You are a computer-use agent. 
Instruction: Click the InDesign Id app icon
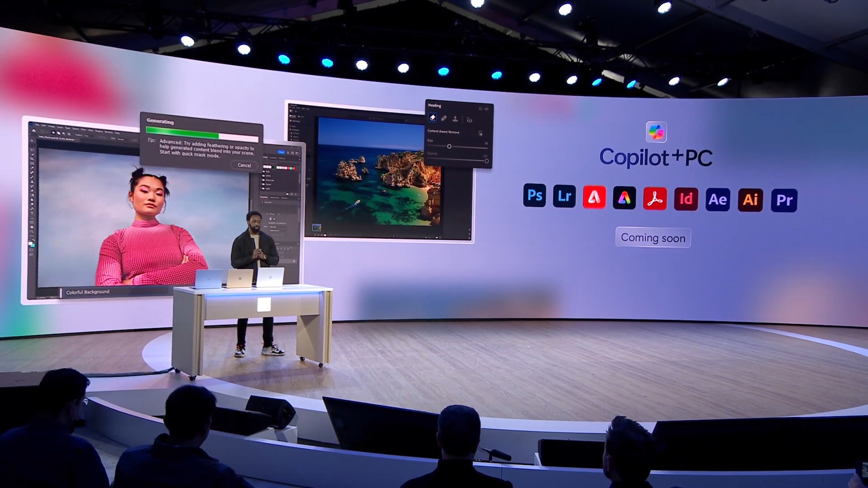686,199
